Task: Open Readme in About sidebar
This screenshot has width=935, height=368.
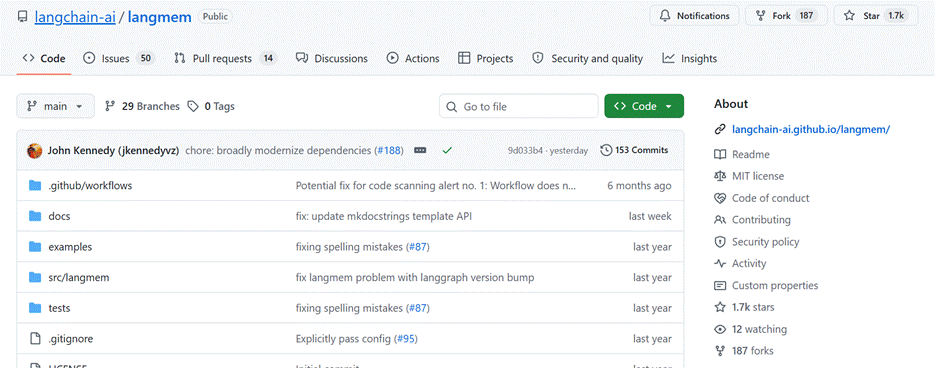Action: point(750,154)
